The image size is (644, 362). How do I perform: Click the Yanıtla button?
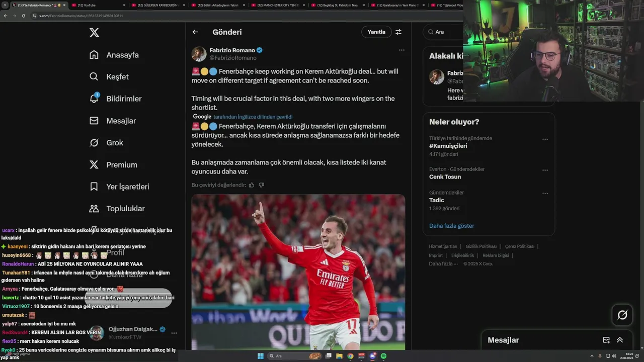[x=376, y=32]
